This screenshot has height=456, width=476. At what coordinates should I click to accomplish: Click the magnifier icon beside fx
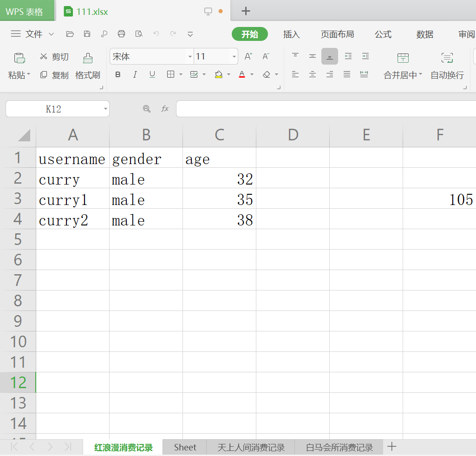point(147,108)
